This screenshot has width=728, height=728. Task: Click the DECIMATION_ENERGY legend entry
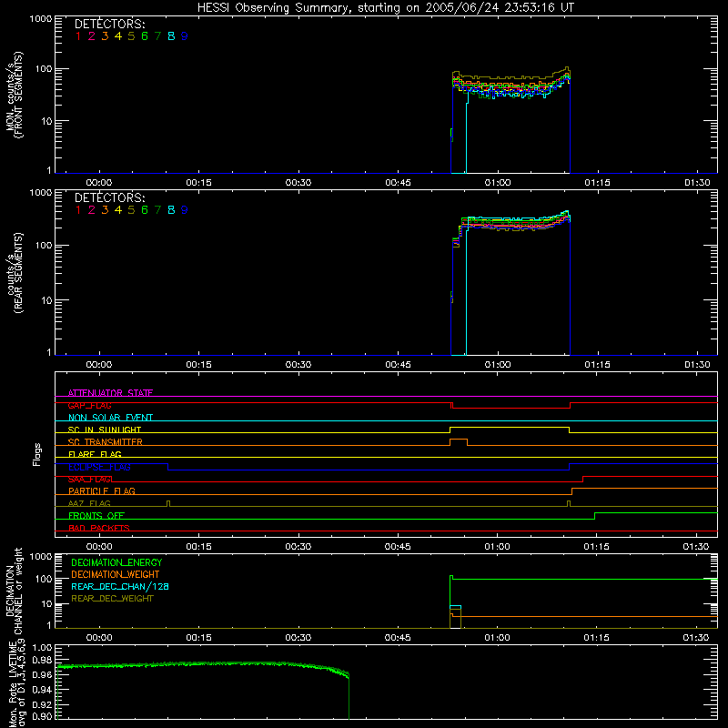pyautogui.click(x=116, y=562)
